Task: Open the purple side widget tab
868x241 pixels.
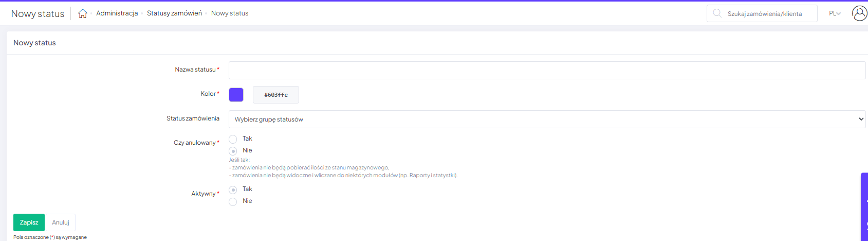Action: [864, 206]
